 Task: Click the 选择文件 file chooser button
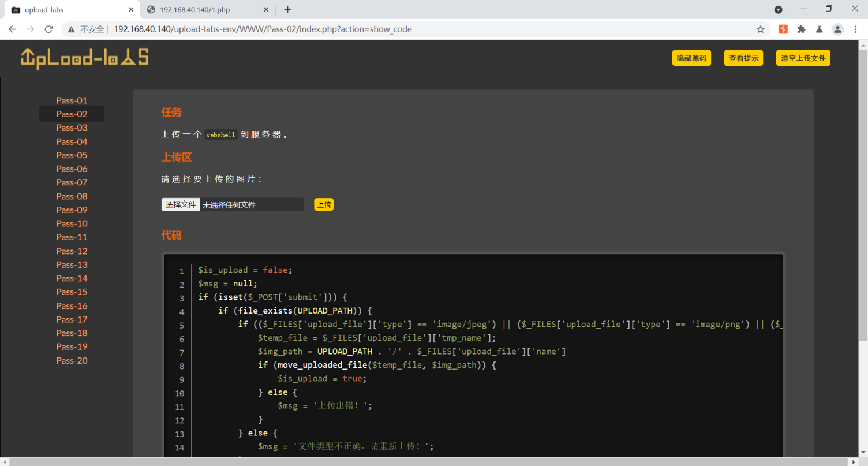click(181, 204)
